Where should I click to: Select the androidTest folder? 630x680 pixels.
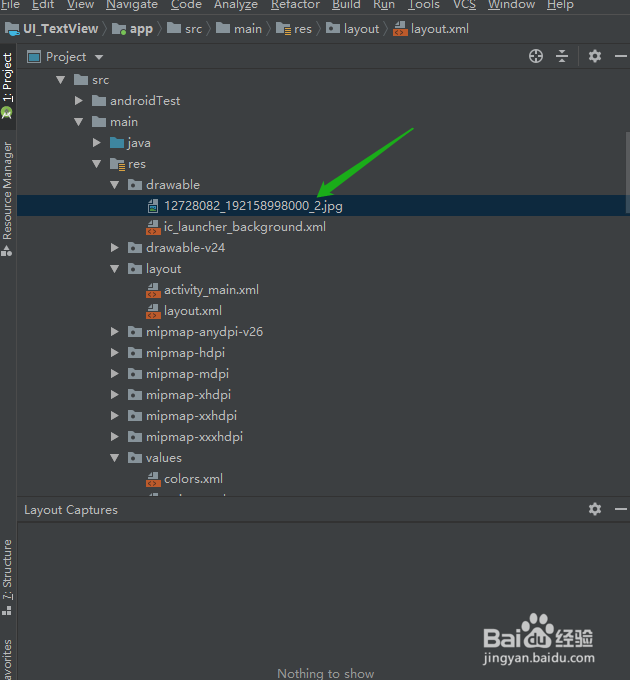145,101
